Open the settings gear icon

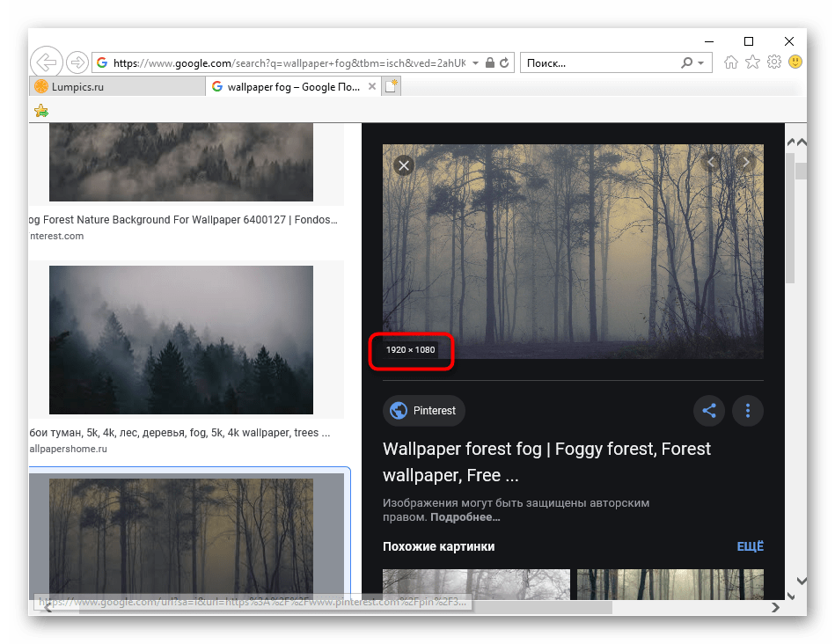pos(773,62)
